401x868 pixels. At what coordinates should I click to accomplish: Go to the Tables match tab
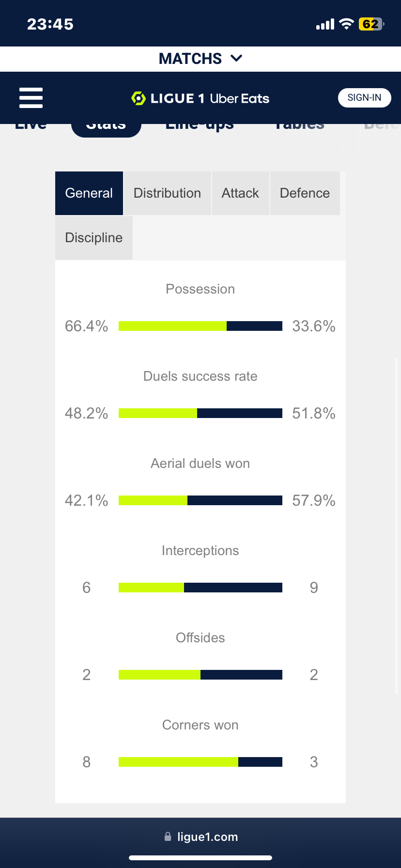pos(299,127)
